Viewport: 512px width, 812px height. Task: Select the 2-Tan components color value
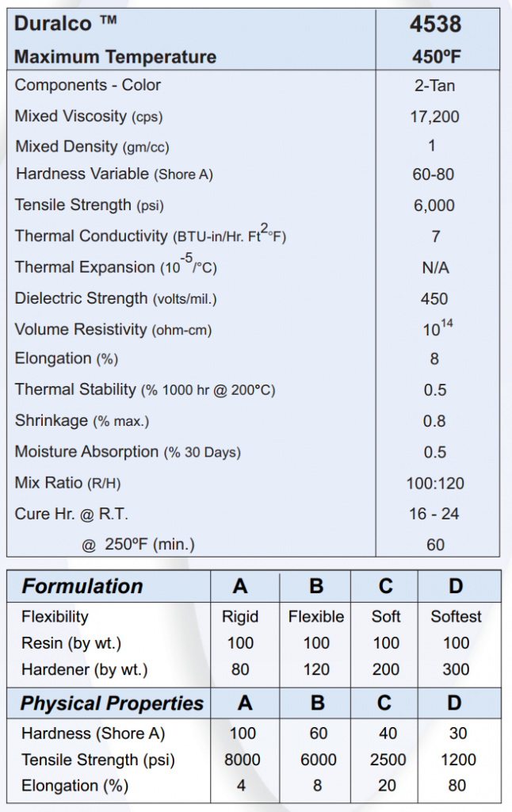434,85
